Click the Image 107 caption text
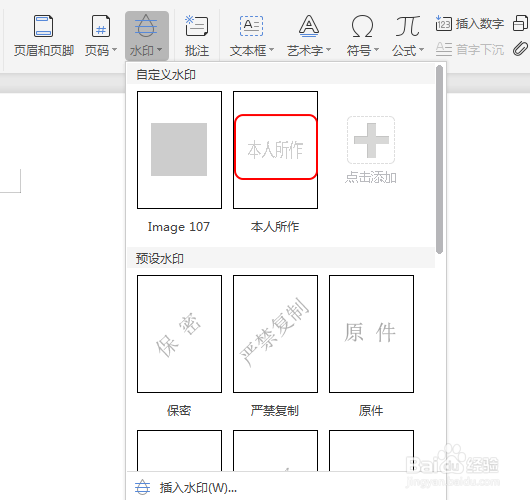This screenshot has height=500, width=530. point(179,227)
